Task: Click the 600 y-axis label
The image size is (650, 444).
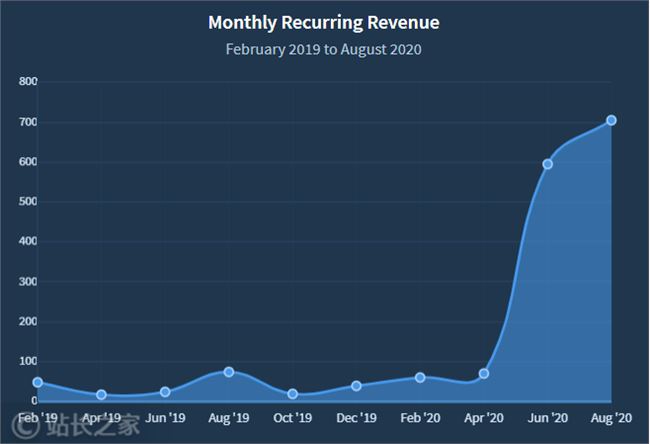Action: pyautogui.click(x=28, y=162)
